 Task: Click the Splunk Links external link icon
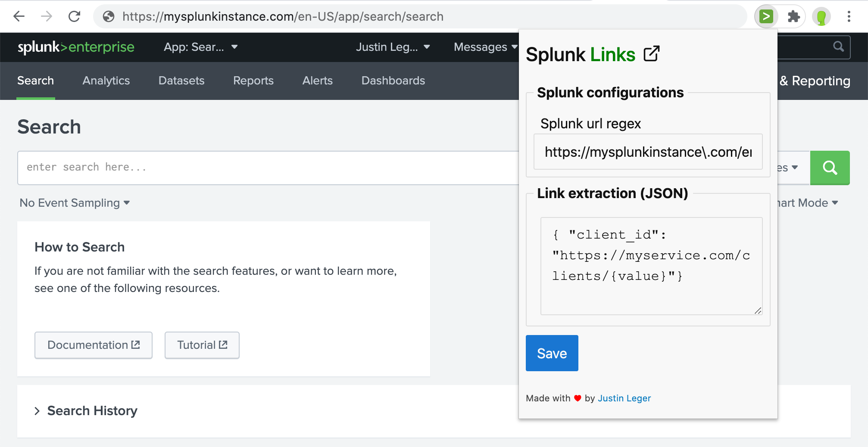click(x=651, y=53)
